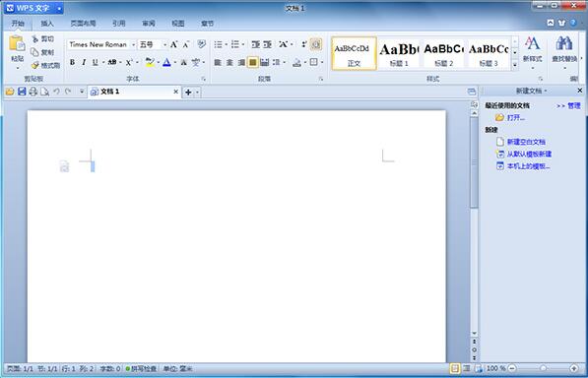
Task: Click the print icon in quick toolbar
Action: pos(33,92)
